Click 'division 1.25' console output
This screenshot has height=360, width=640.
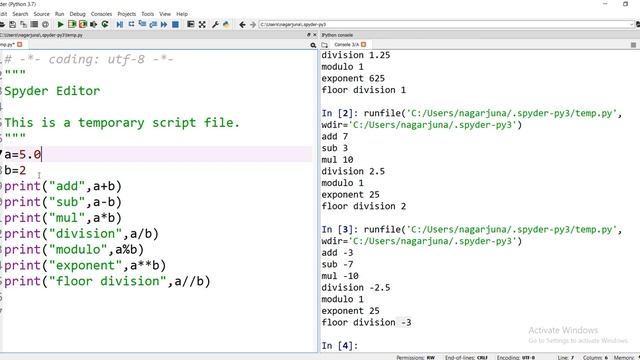(356, 55)
